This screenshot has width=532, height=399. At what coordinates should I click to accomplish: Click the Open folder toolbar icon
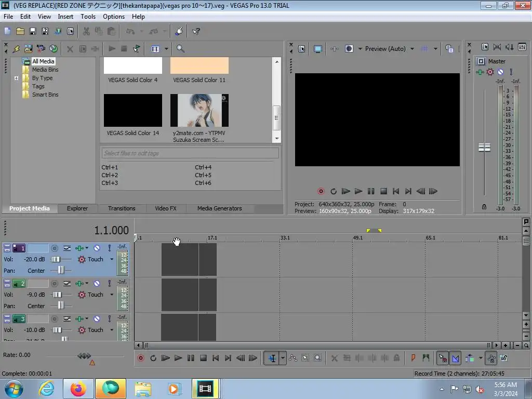coord(20,32)
